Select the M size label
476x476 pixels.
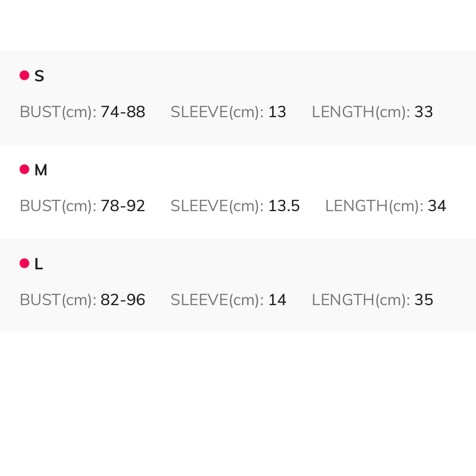(x=41, y=170)
